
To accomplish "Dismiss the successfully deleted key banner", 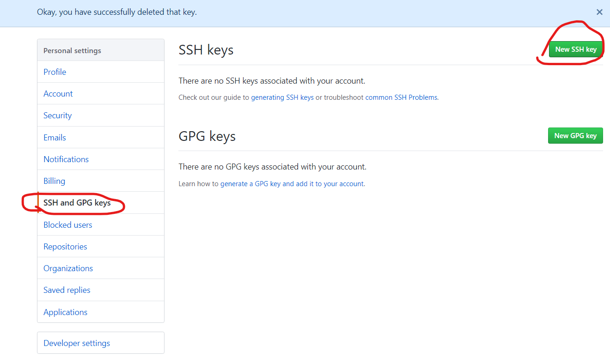I will 599,12.
